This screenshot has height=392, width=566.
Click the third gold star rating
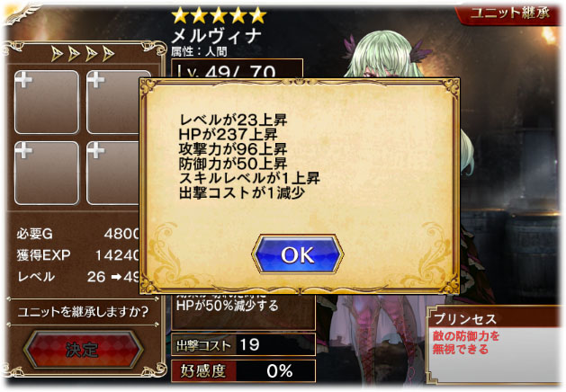pos(219,16)
